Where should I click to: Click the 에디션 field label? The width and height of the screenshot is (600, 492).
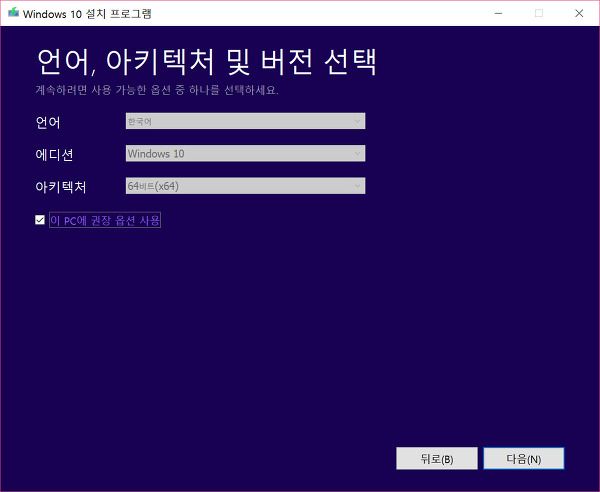click(x=54, y=155)
